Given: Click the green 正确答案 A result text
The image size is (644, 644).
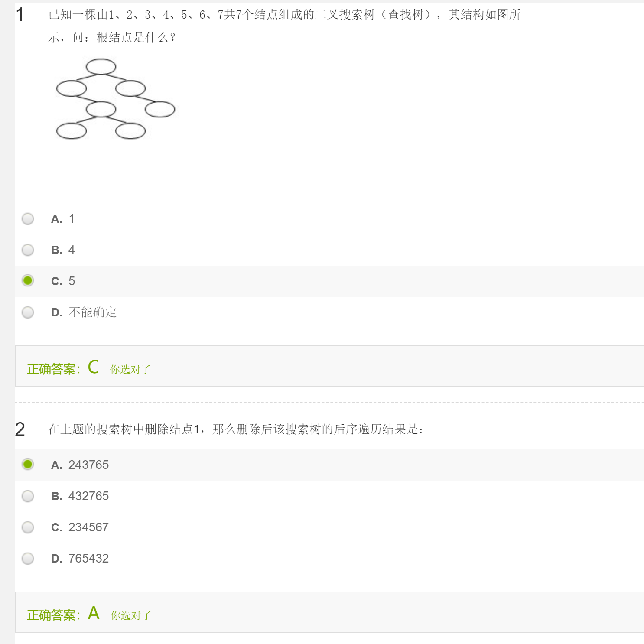Looking at the screenshot, I should click(63, 615).
